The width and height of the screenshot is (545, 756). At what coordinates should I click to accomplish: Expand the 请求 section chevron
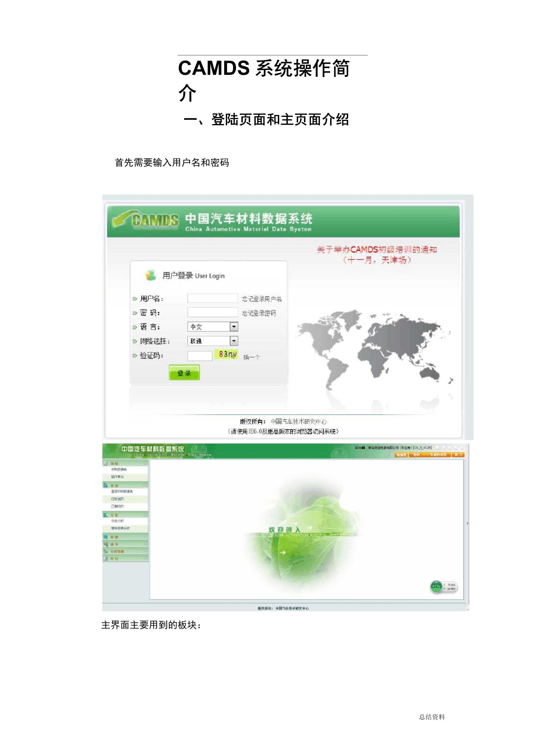(145, 544)
